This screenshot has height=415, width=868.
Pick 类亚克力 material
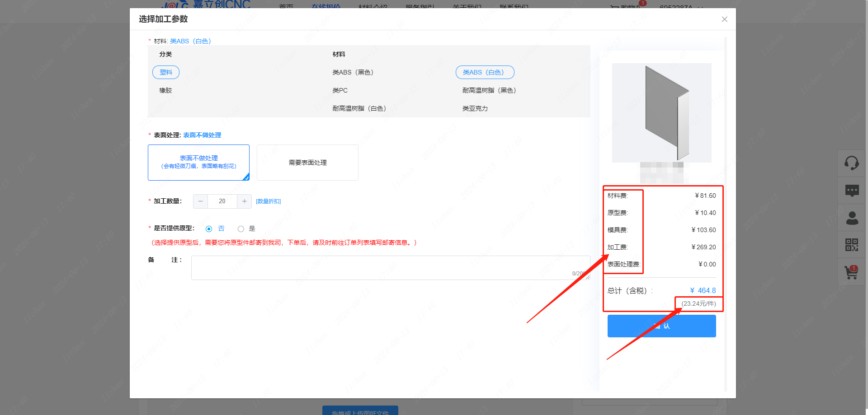point(475,108)
